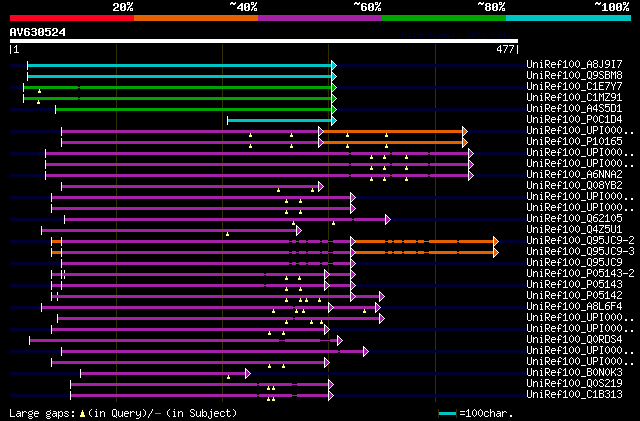Click the purple bar in Q08YB2 row
The image size is (640, 421).
coord(190,187)
